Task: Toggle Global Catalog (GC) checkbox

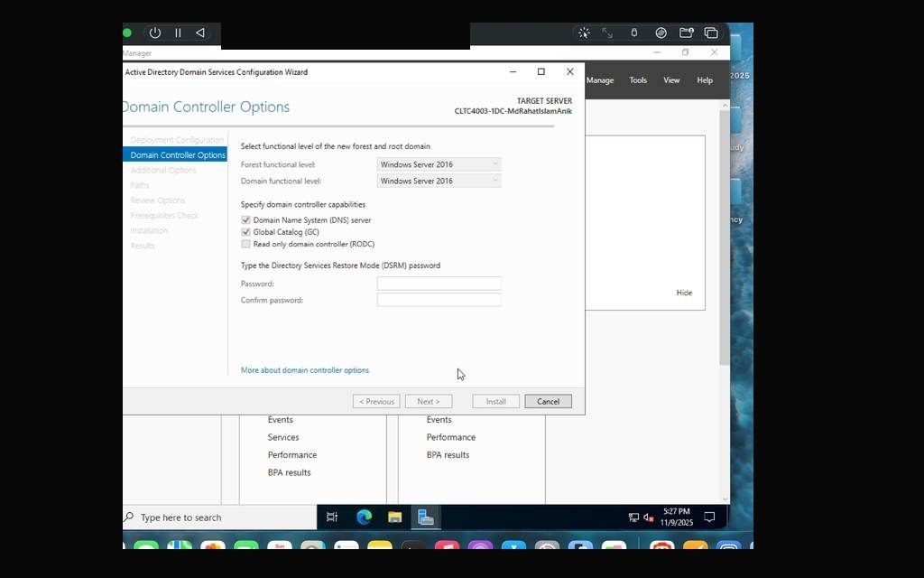Action: click(x=245, y=232)
